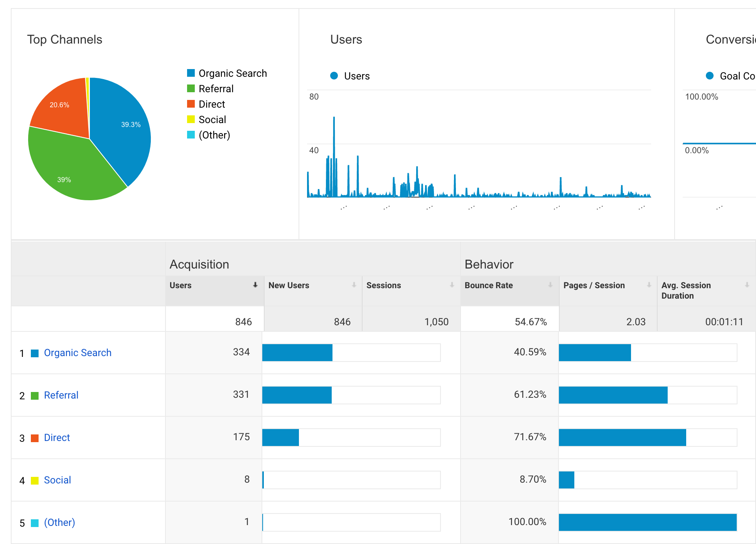
Task: Open the Direct channel link
Action: 57,438
